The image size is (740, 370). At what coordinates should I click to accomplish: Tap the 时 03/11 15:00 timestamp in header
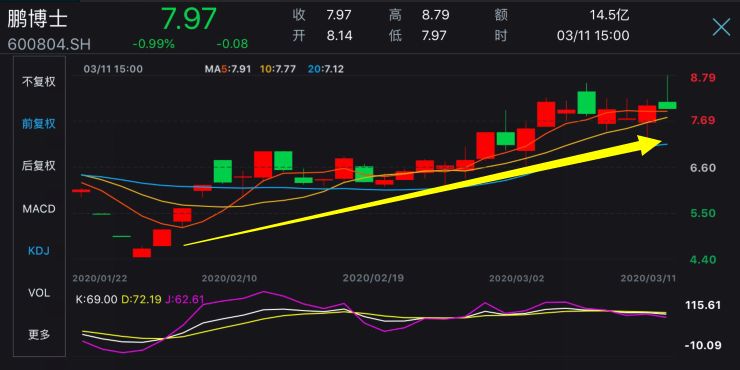click(x=593, y=36)
